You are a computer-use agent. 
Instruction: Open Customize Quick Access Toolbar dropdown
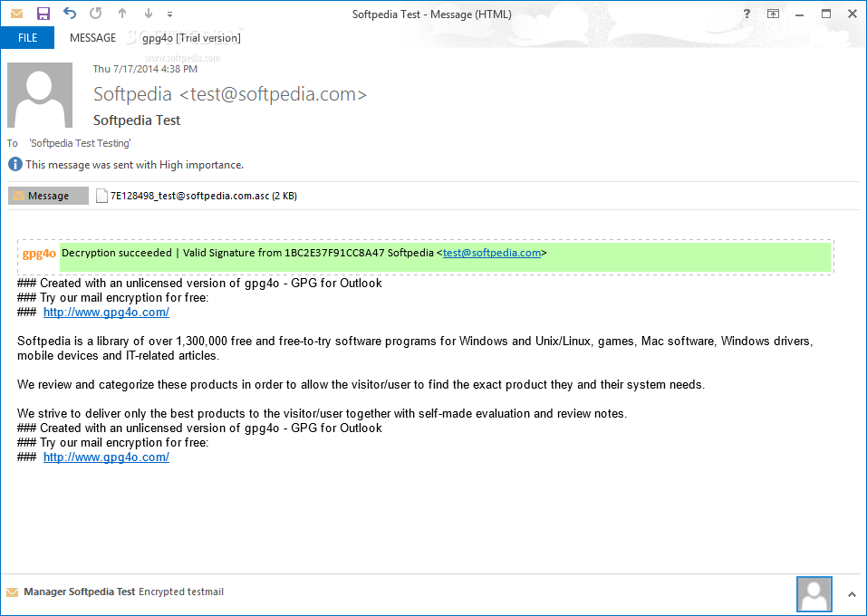click(169, 14)
